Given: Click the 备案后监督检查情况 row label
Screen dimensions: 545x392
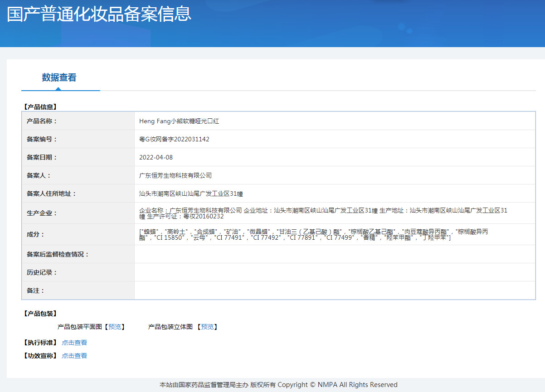Looking at the screenshot, I should (58, 254).
